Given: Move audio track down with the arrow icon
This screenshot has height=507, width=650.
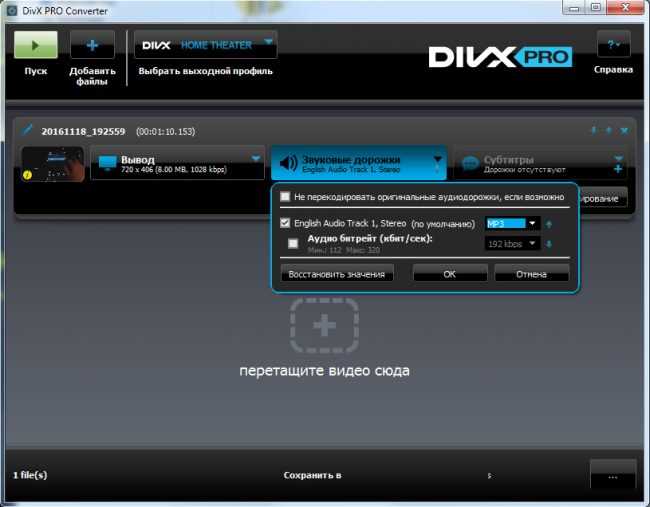Looking at the screenshot, I should (x=549, y=244).
